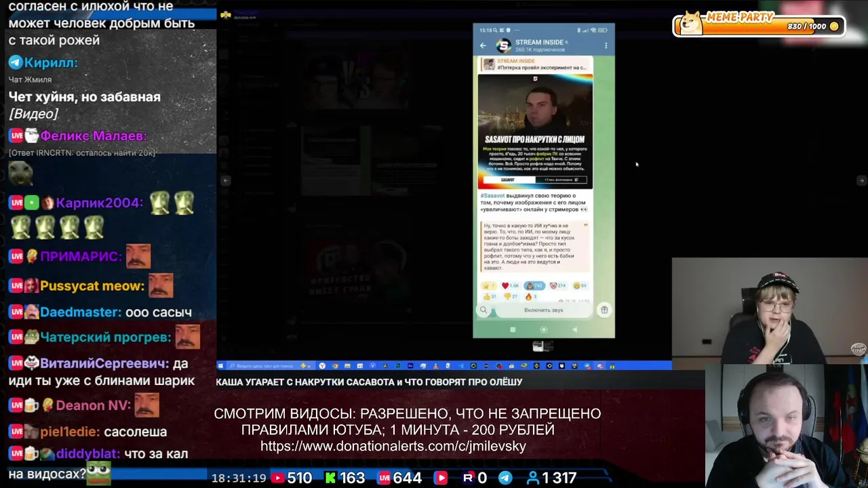The image size is (868, 488).
Task: Open the STREAM INSIDE channel title
Action: (x=539, y=42)
